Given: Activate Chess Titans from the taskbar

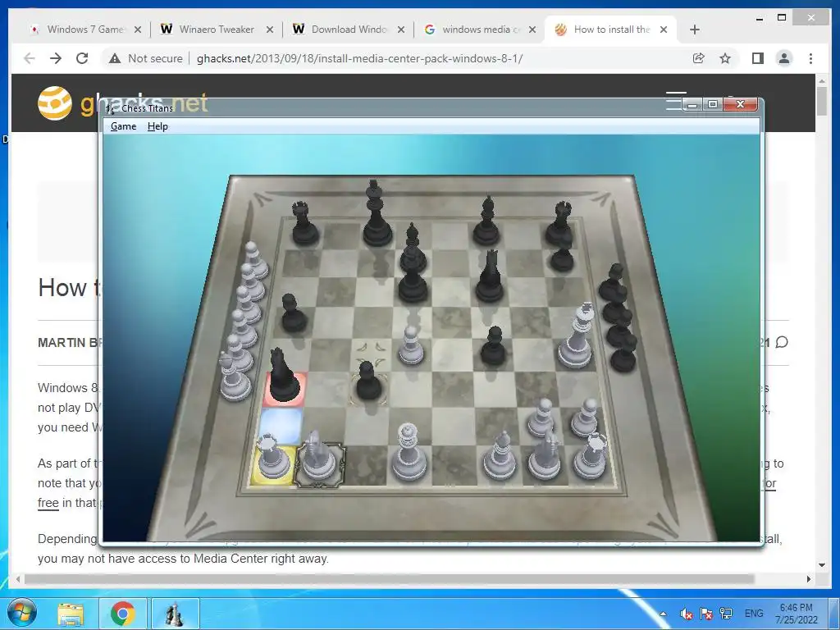Looking at the screenshot, I should click(x=175, y=614).
